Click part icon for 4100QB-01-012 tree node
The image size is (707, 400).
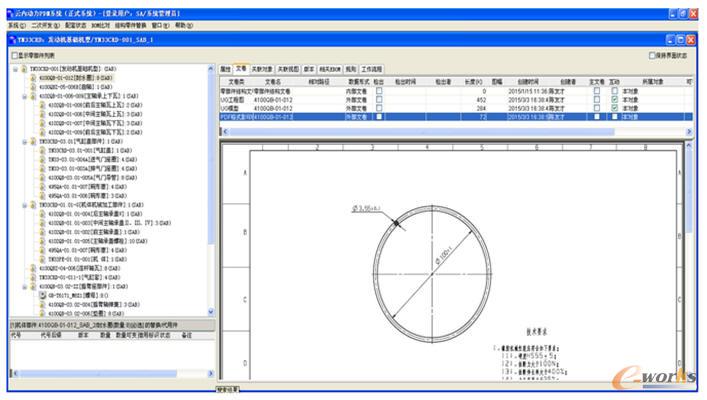tap(32, 77)
